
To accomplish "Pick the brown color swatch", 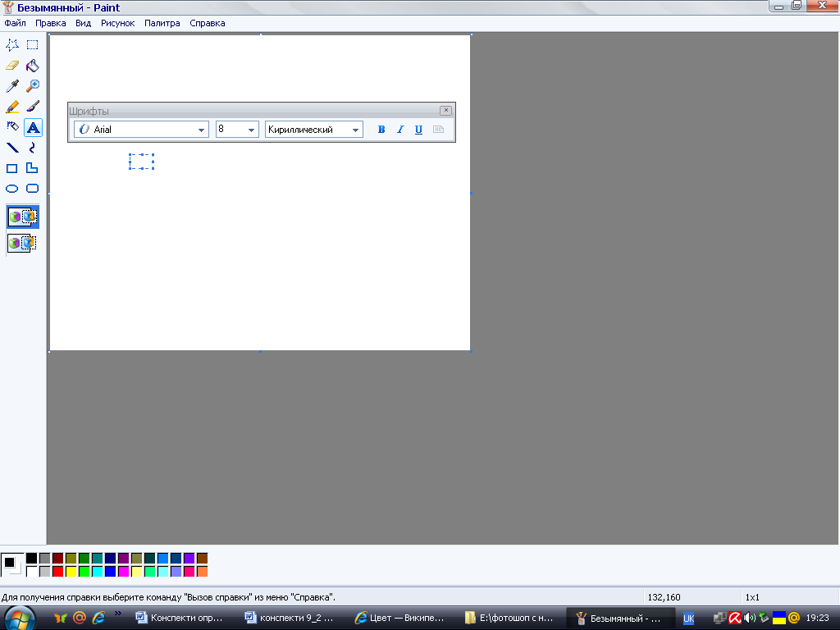I will (202, 558).
